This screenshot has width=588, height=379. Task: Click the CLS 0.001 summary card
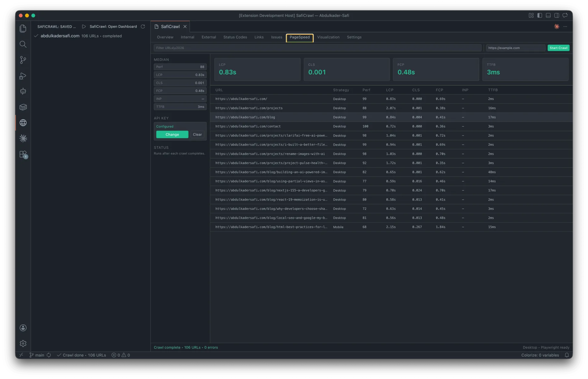click(346, 69)
